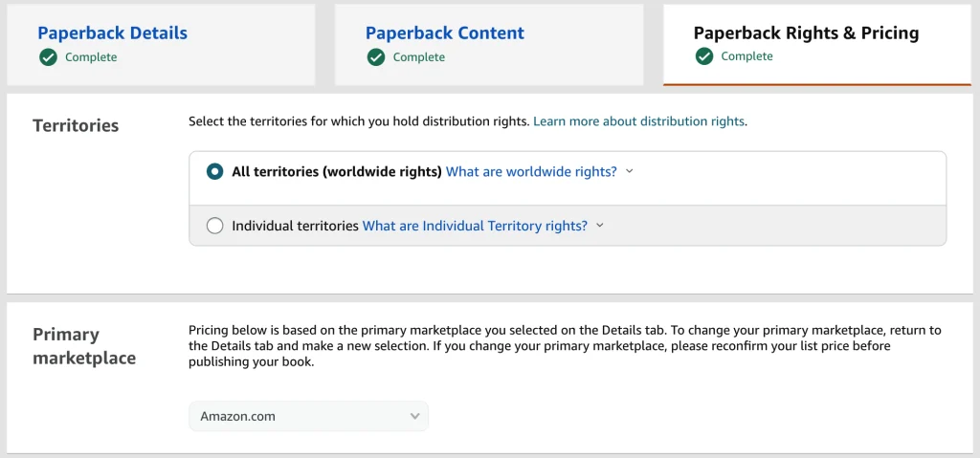
Task: Select the Individual territories radio button
Action: click(214, 226)
